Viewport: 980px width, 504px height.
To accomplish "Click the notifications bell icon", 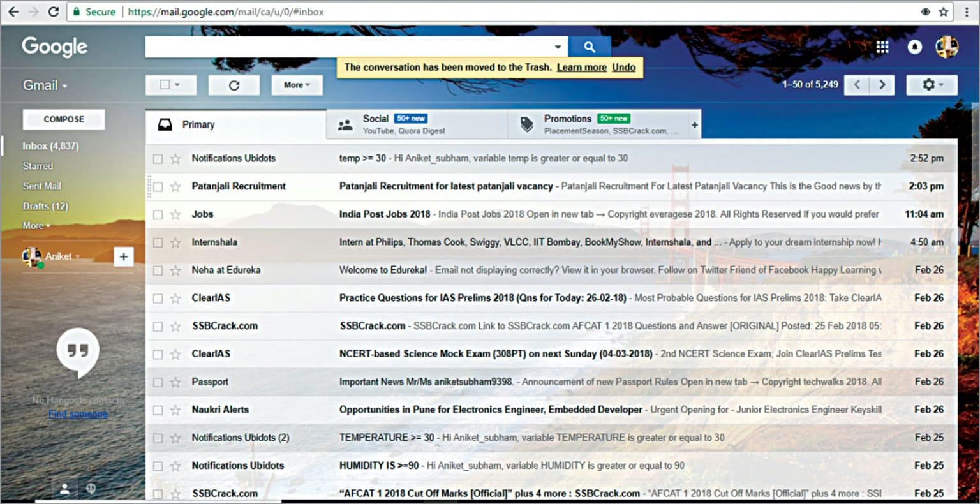I will tap(915, 46).
